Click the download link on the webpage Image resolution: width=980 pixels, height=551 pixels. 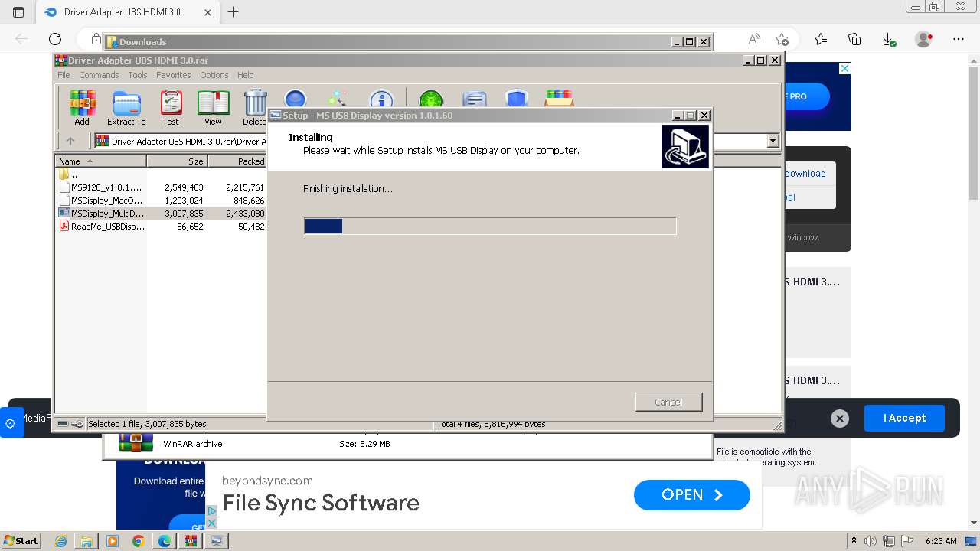(805, 174)
